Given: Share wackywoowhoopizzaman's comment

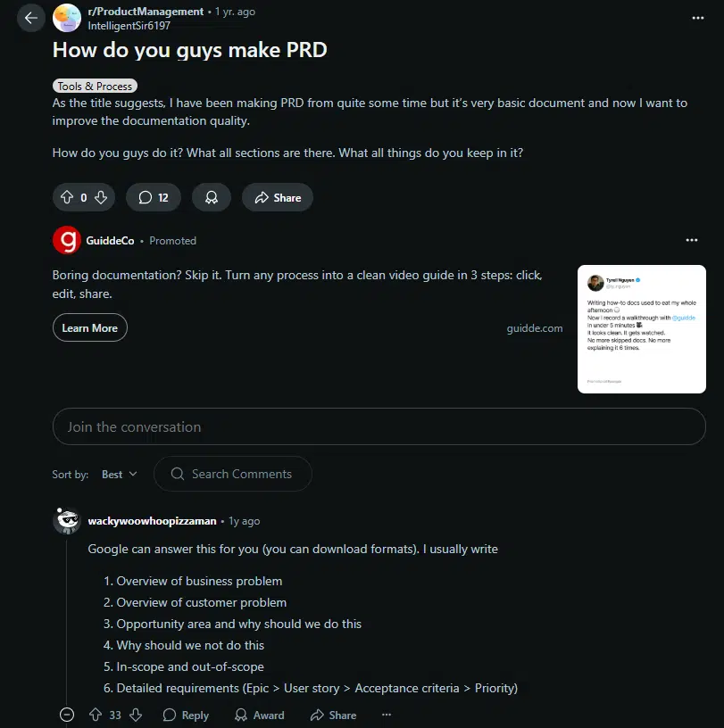Looking at the screenshot, I should pos(332,715).
